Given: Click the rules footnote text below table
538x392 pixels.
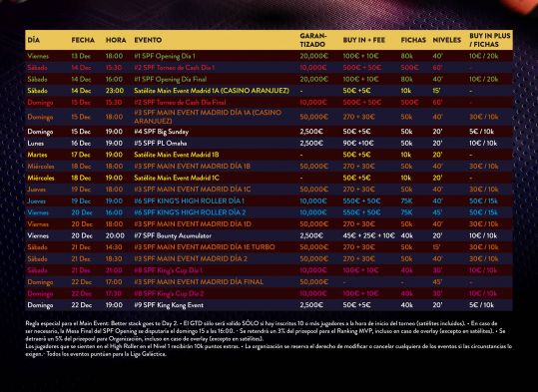Looking at the screenshot, I should [x=269, y=338].
